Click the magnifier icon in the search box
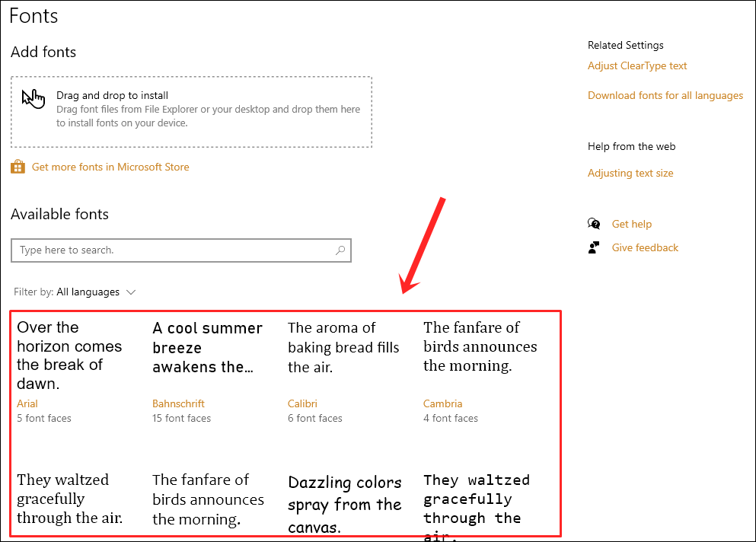Viewport: 756px width, 542px height. 340,250
